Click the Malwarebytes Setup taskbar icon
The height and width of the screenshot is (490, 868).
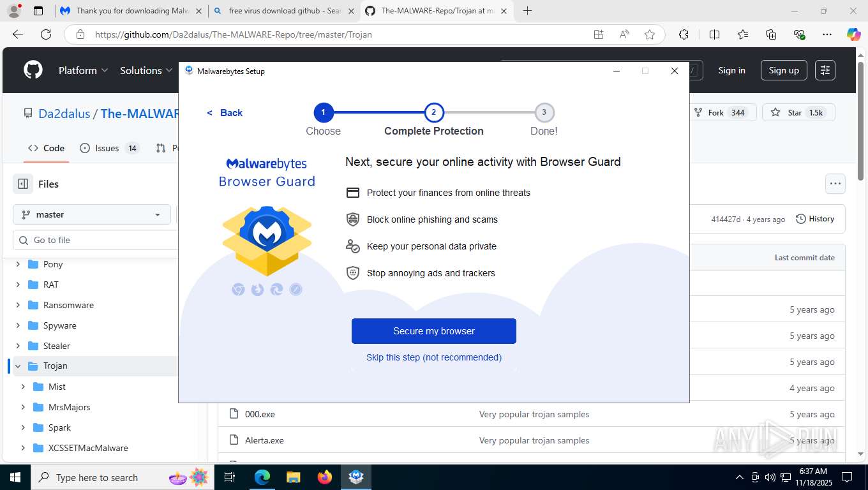(x=356, y=477)
